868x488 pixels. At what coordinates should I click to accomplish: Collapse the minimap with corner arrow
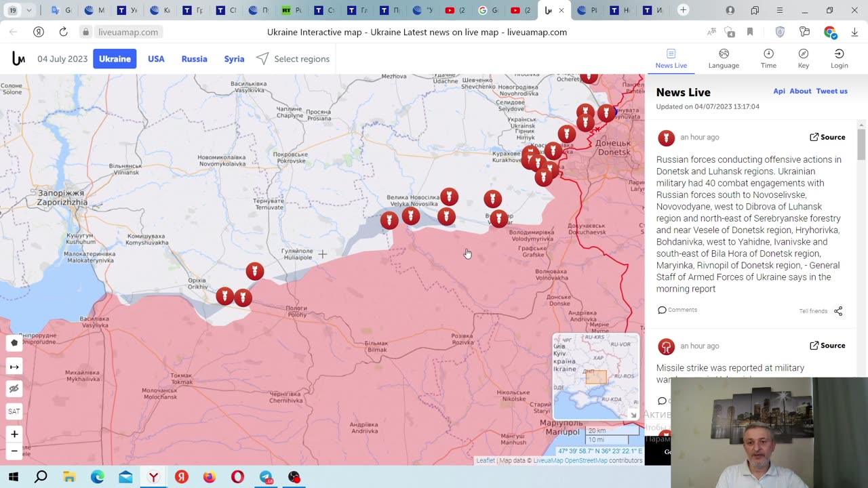[633, 415]
